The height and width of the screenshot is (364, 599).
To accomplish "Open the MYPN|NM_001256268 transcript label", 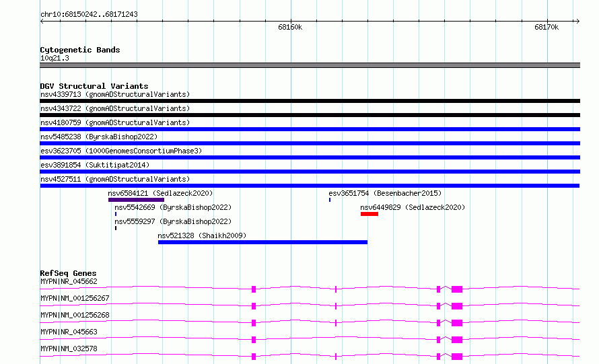I will tap(75, 315).
